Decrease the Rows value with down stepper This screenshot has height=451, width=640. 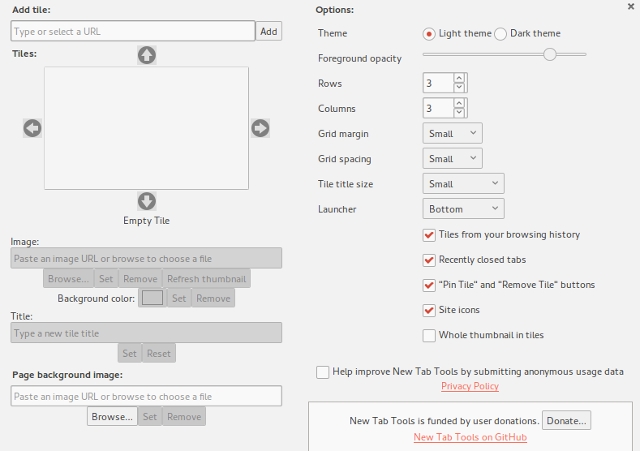pos(459,87)
